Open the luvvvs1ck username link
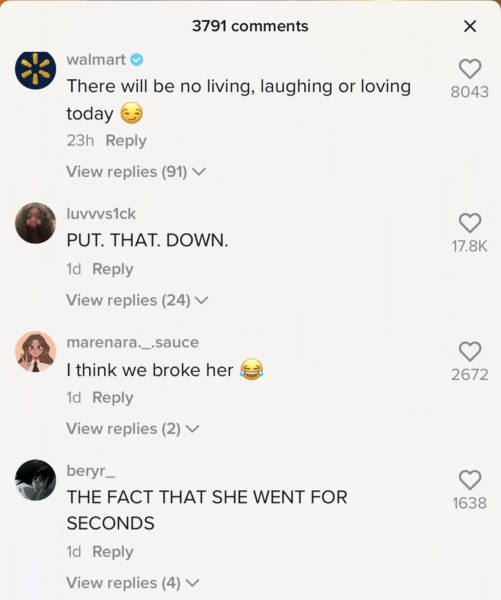Screen dimensions: 501x600 click(x=101, y=214)
